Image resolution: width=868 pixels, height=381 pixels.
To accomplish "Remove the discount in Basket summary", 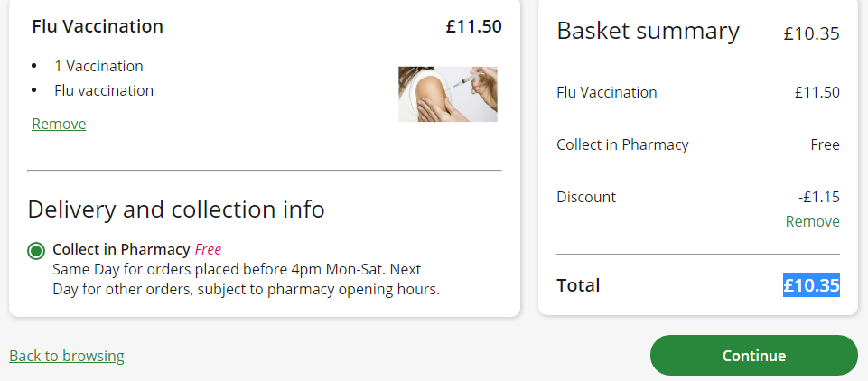I will (812, 221).
